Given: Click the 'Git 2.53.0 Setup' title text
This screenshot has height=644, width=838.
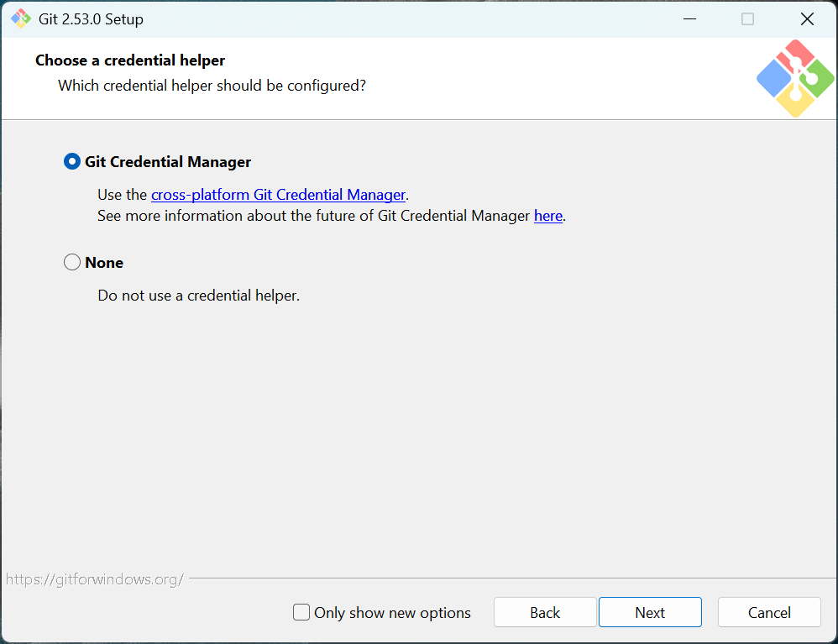Looking at the screenshot, I should (x=91, y=19).
